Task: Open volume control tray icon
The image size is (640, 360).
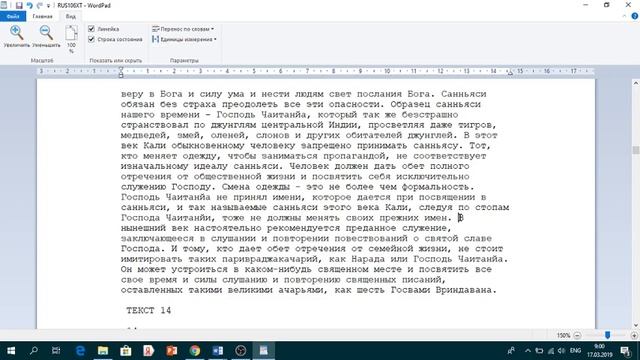Action: 562,351
